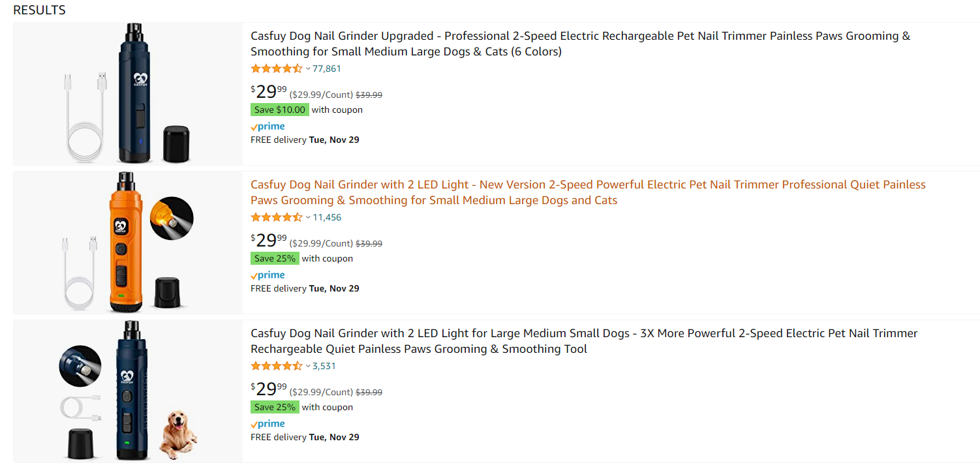Screen dimensions: 980x465
Task: Expand rating chevron beside 77,861 reviews
Action: (x=308, y=68)
